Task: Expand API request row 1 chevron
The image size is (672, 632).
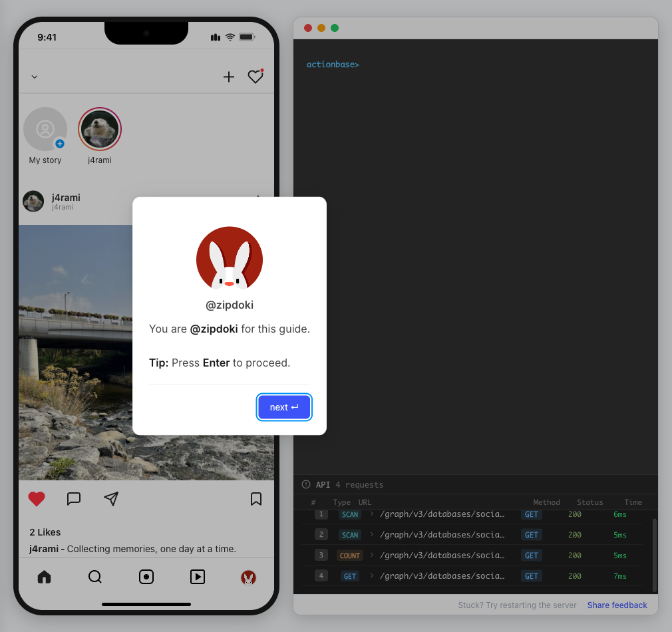Action: point(372,514)
